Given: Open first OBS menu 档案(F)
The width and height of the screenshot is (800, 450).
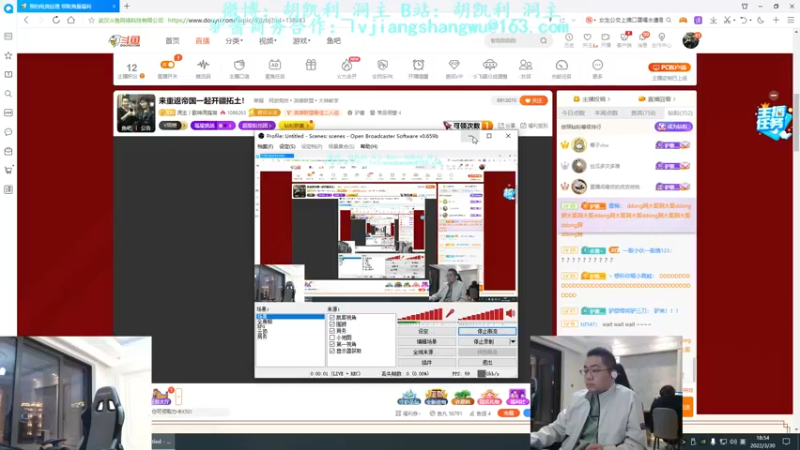Looking at the screenshot, I should [265, 146].
